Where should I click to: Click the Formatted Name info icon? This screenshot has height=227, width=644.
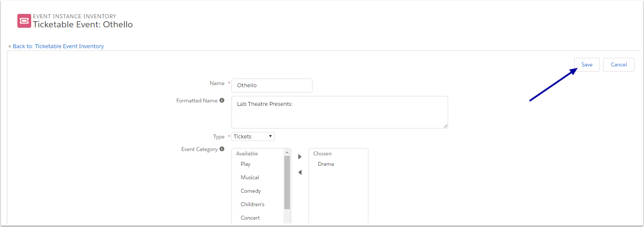[222, 100]
